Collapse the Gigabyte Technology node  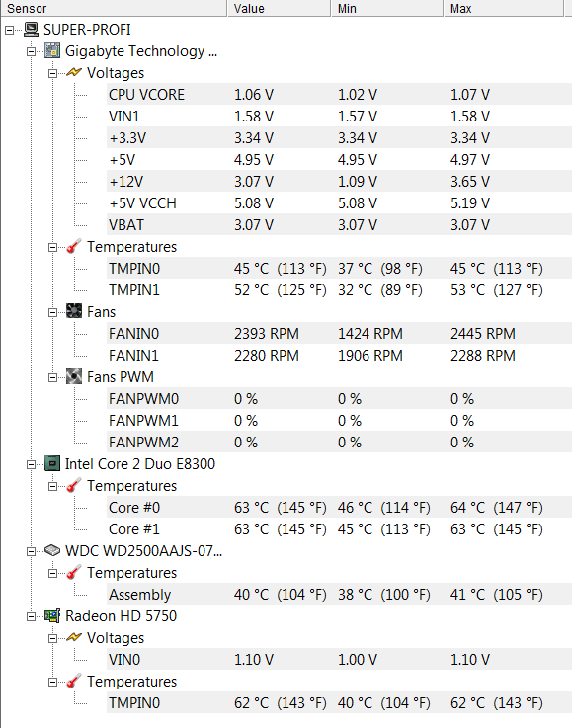[x=31, y=51]
